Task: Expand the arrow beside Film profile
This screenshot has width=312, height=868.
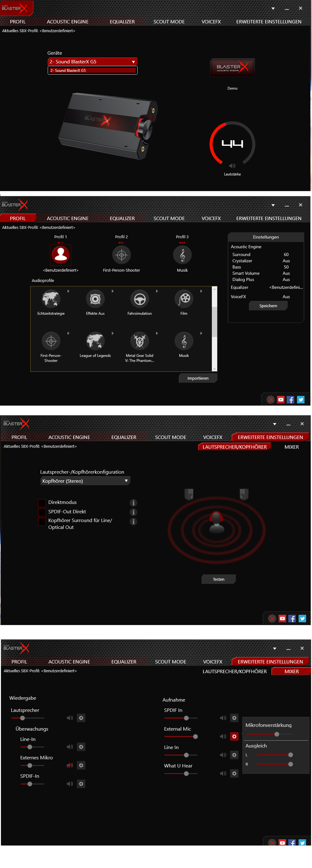Action: [x=201, y=291]
